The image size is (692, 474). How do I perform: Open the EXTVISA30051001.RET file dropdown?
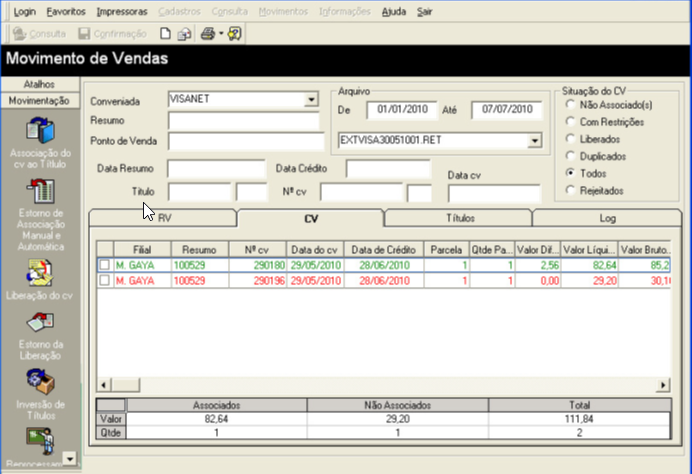tap(534, 141)
